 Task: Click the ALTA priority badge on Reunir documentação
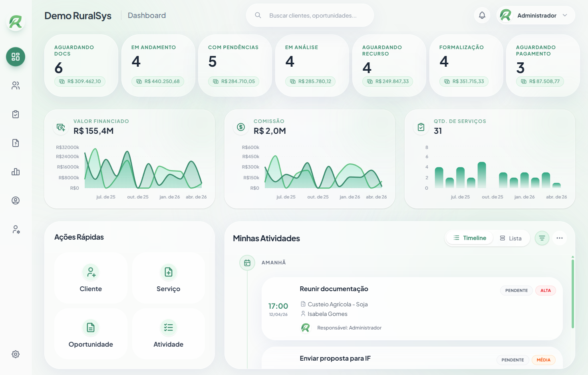click(545, 290)
